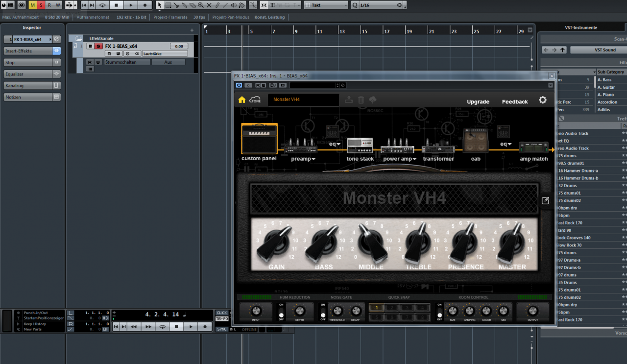Upload preset to cloud icon
627x364 pixels.
tap(373, 100)
